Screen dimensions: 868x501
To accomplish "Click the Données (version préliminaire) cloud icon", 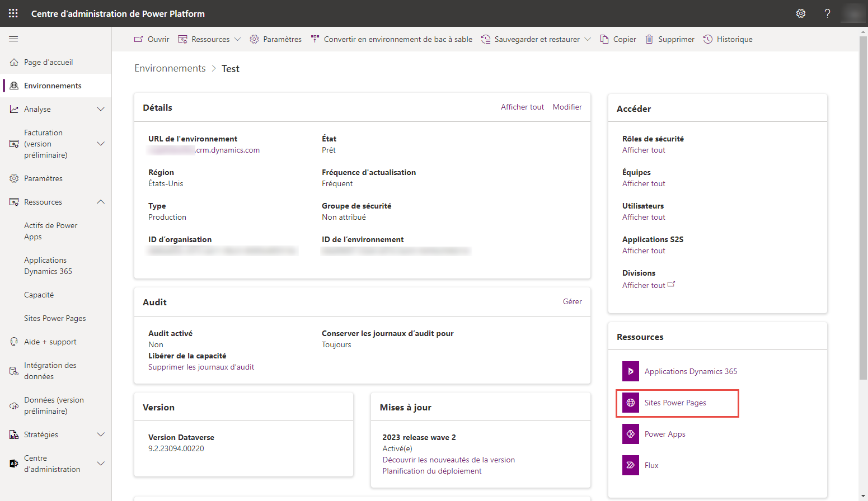I will tap(14, 405).
